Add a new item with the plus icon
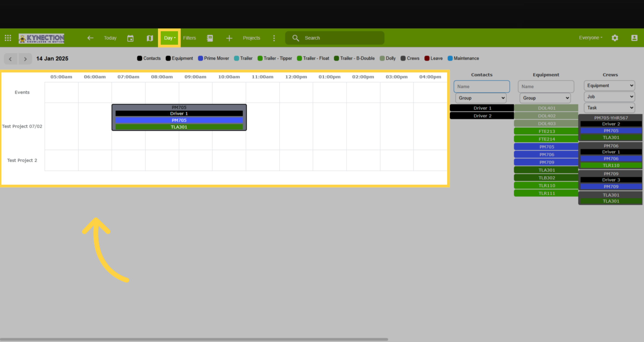 (229, 38)
